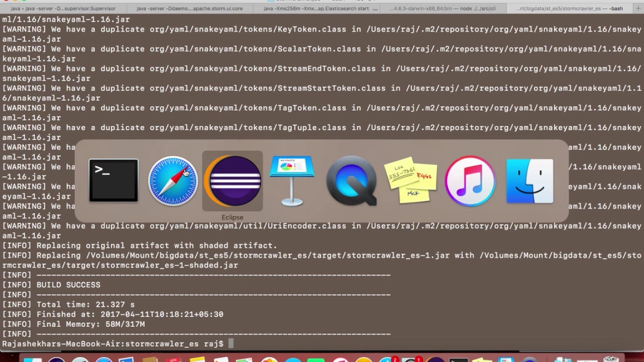
Task: Select Finder face icon in app switcher
Action: tap(530, 181)
